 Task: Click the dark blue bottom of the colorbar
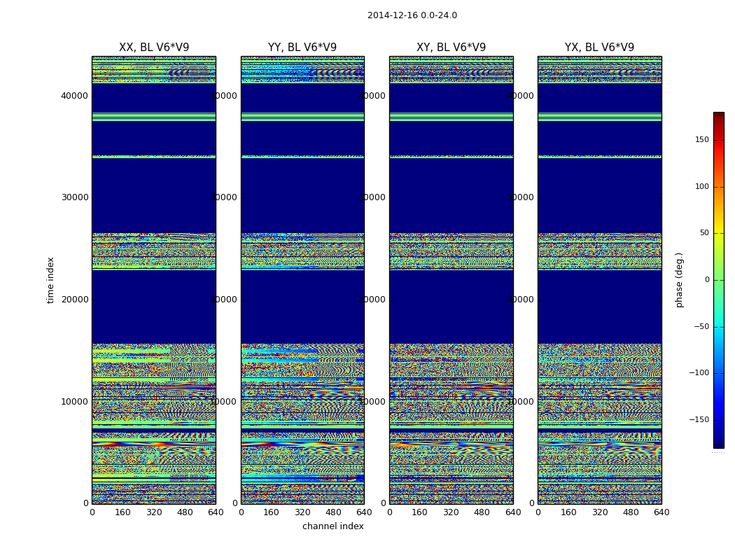[x=718, y=443]
